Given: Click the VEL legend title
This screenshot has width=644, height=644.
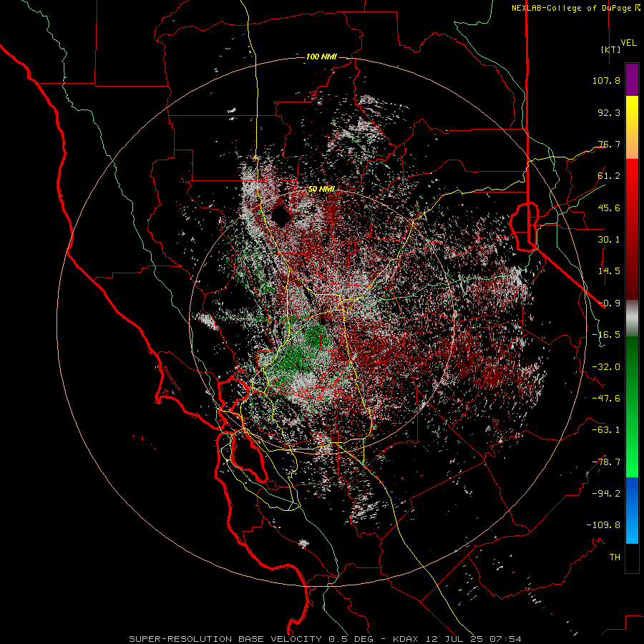Looking at the screenshot, I should pos(629,42).
